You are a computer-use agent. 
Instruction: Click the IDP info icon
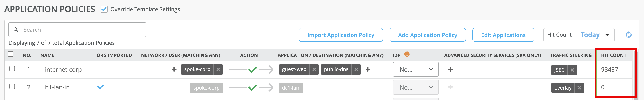407,54
